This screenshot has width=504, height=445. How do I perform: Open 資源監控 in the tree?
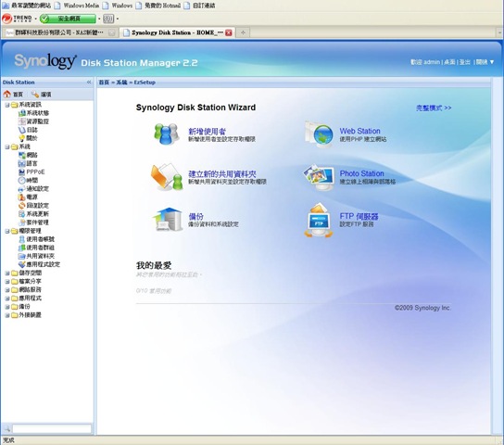(33, 121)
